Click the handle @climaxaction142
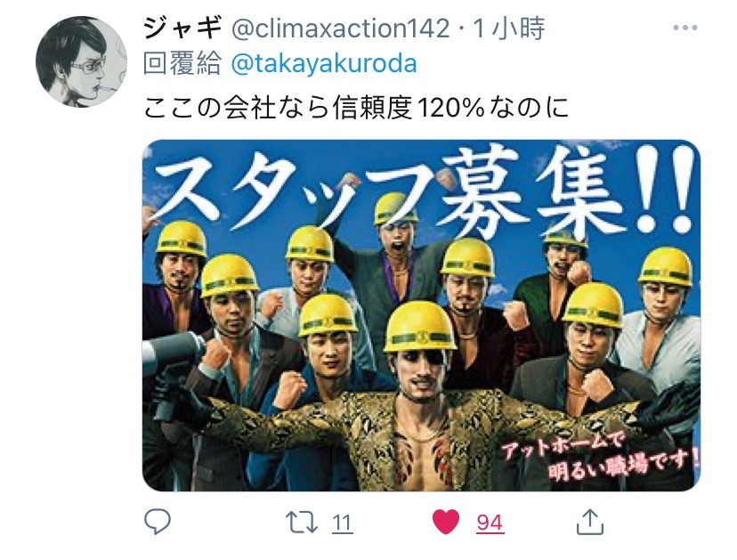 pos(341,28)
